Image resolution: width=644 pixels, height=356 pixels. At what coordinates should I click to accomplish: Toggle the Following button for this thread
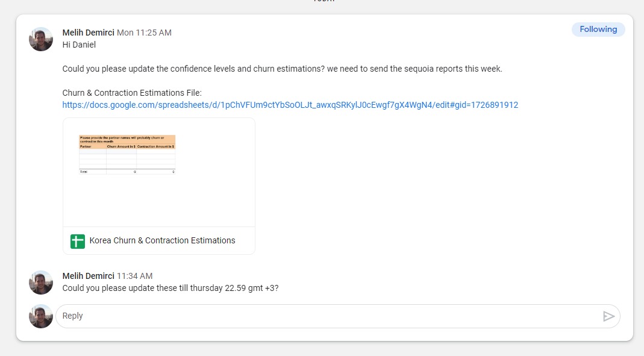(598, 30)
